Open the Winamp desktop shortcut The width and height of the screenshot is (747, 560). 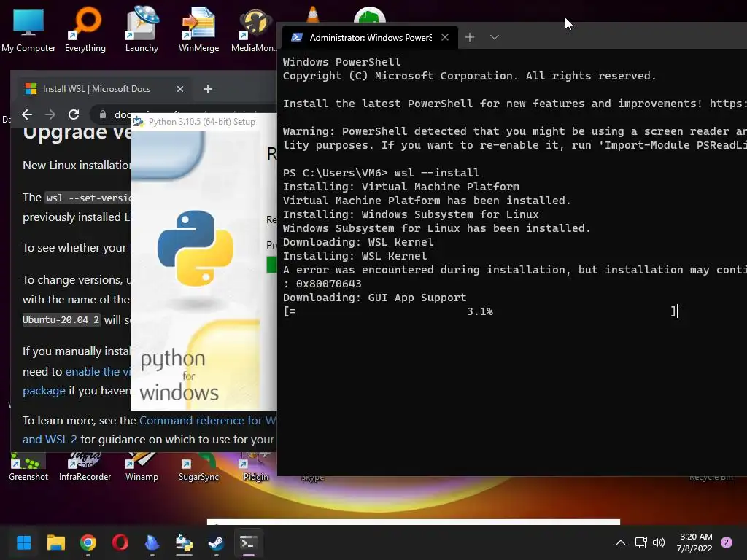click(142, 467)
